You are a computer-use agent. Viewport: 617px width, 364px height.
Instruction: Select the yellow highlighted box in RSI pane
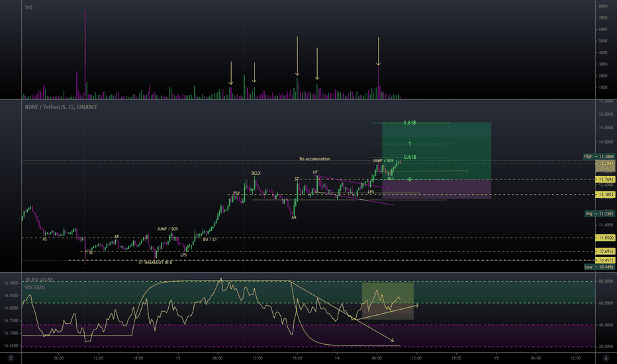(387, 300)
